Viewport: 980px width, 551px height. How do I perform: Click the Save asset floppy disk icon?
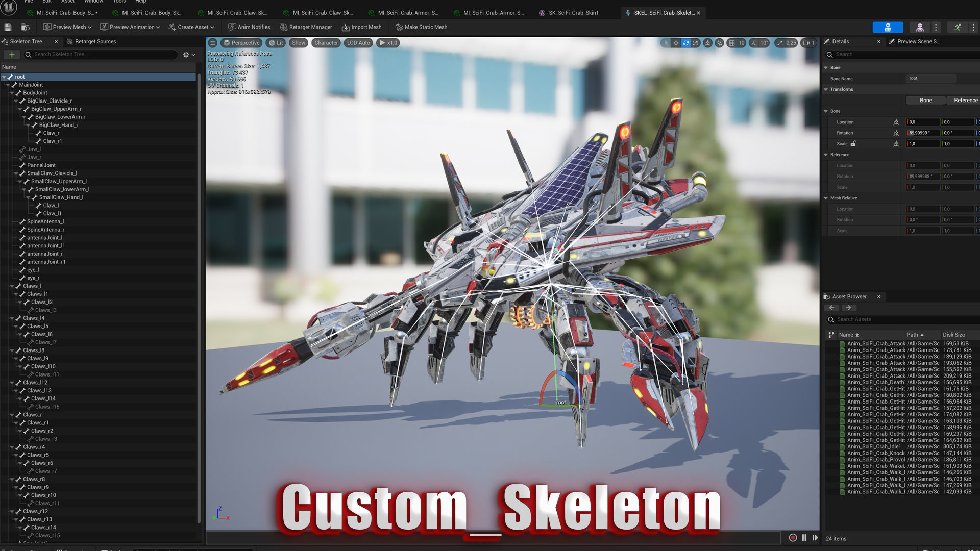(x=8, y=27)
